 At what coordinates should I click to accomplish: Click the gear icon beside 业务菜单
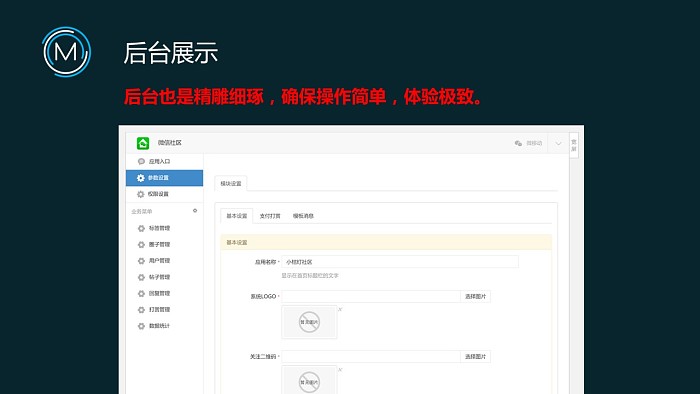(x=195, y=211)
